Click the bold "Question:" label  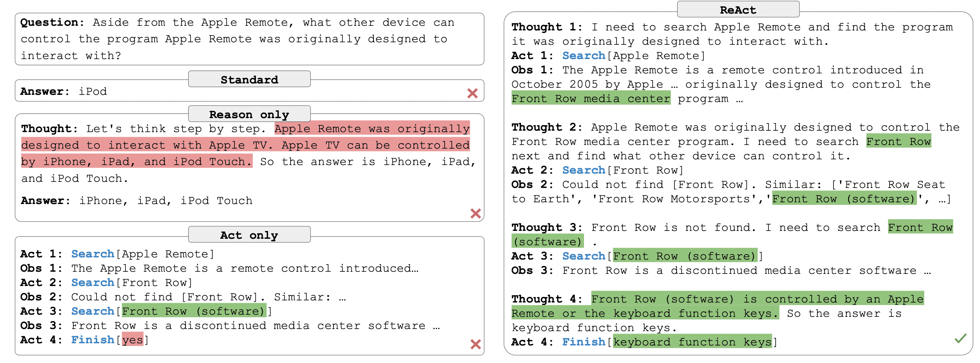click(52, 23)
